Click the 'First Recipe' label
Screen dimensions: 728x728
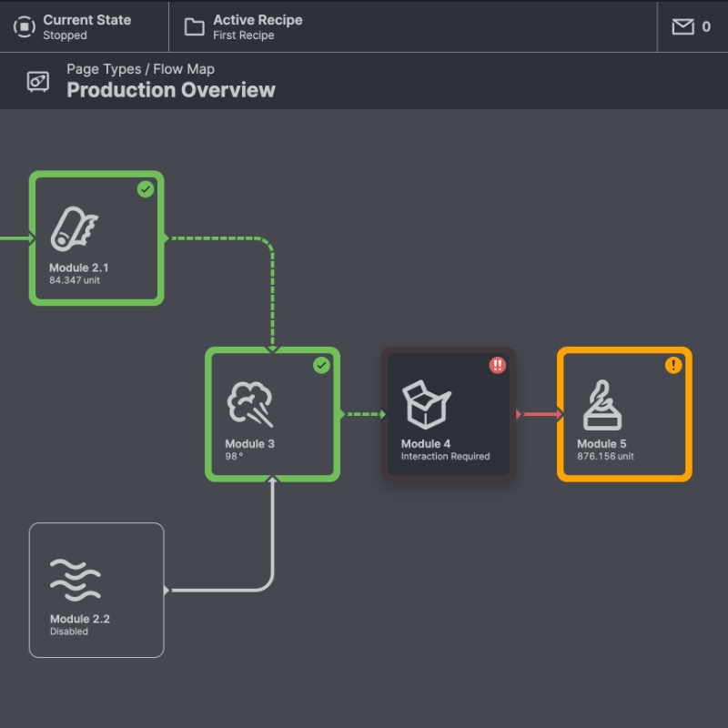point(243,35)
